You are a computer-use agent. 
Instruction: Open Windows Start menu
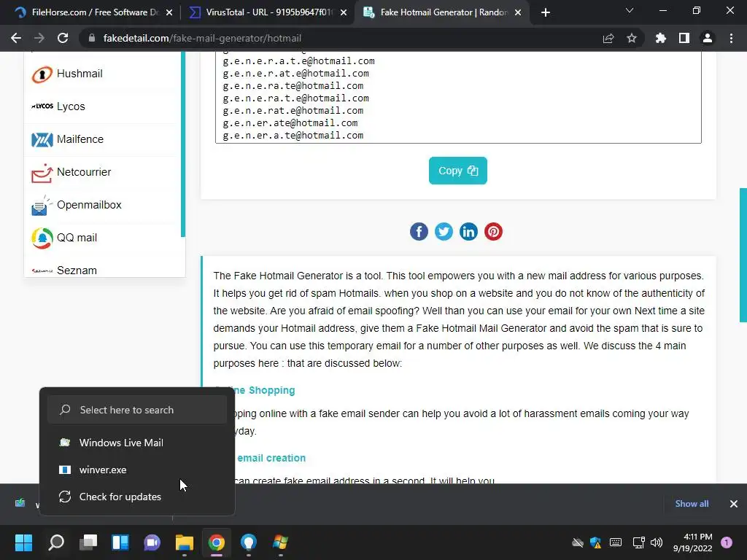(x=24, y=542)
